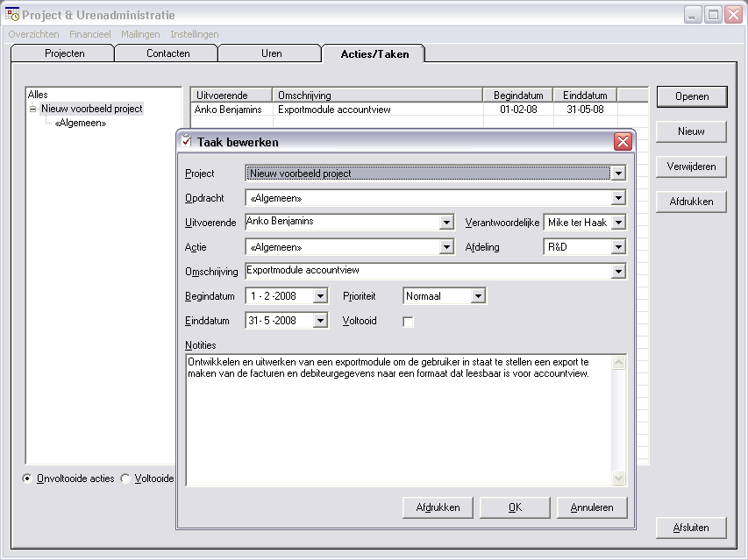Close the Taak bewerken dialog
This screenshot has height=560, width=748.
coord(623,142)
